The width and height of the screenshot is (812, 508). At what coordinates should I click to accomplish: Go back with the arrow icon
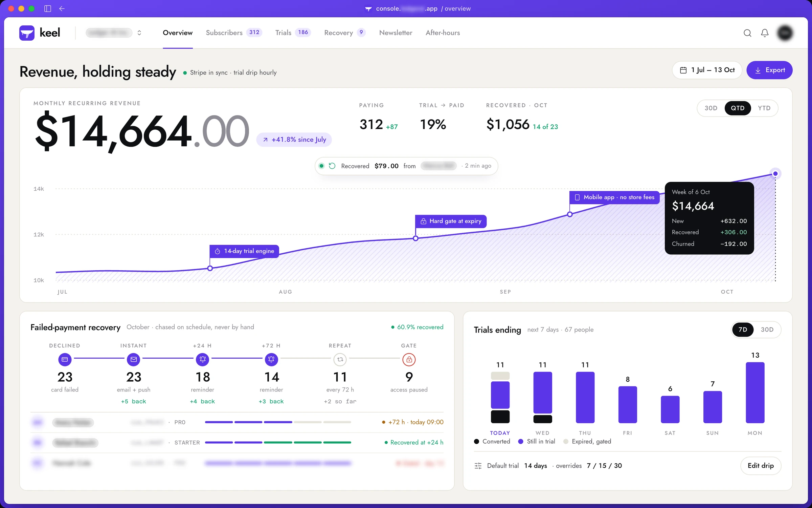62,8
